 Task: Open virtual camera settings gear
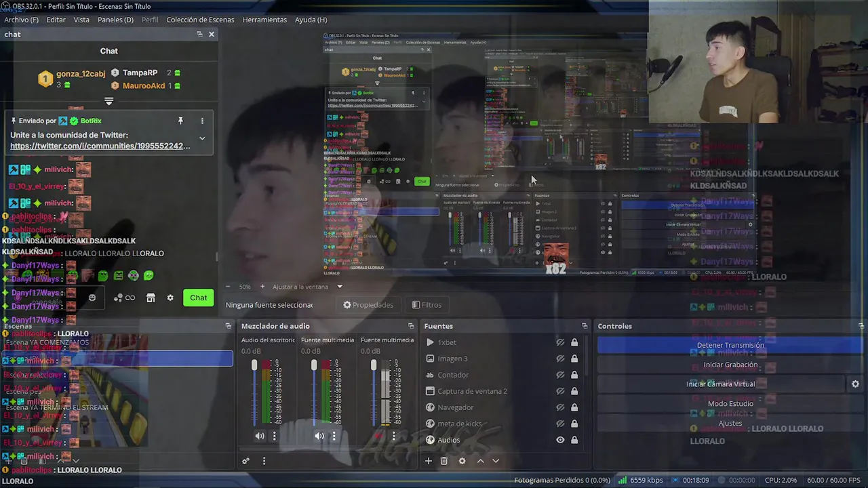(x=855, y=384)
